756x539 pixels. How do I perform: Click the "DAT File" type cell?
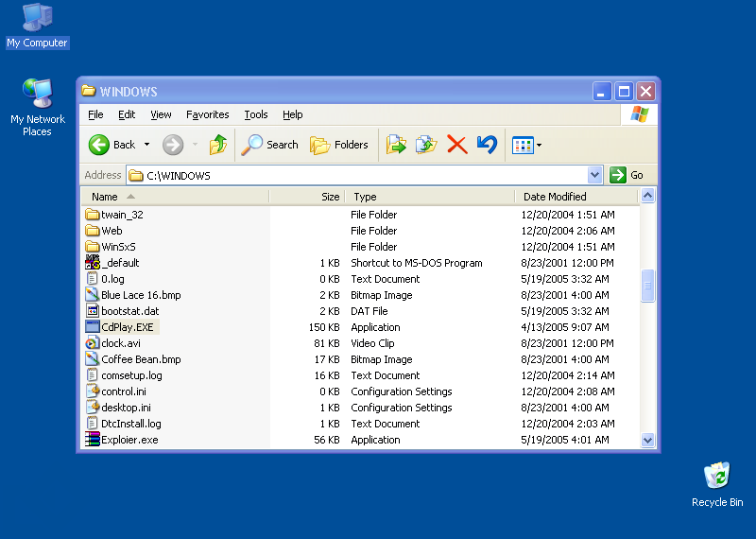(369, 311)
